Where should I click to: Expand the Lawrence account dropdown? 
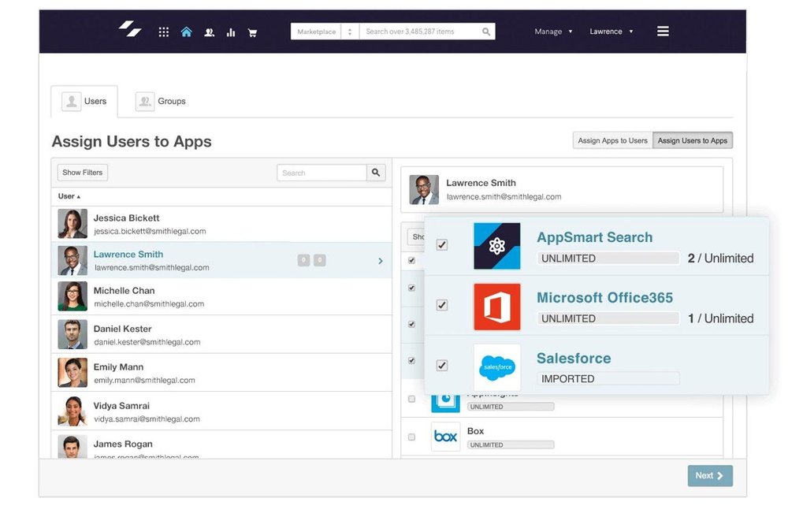coord(611,32)
